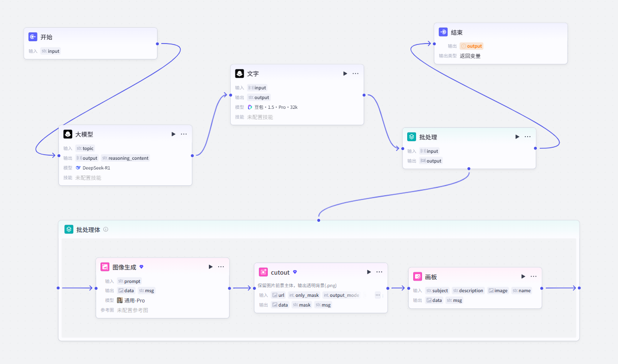Select the output variable tag in 结束 node
The image size is (618, 364).
pos(471,46)
